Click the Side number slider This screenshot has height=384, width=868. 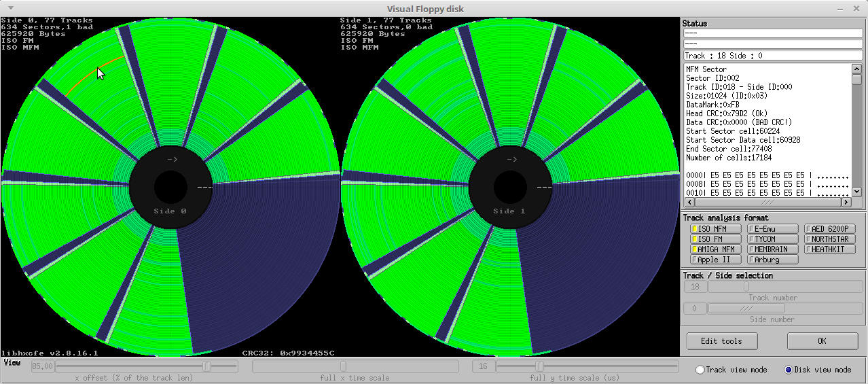tap(785, 309)
